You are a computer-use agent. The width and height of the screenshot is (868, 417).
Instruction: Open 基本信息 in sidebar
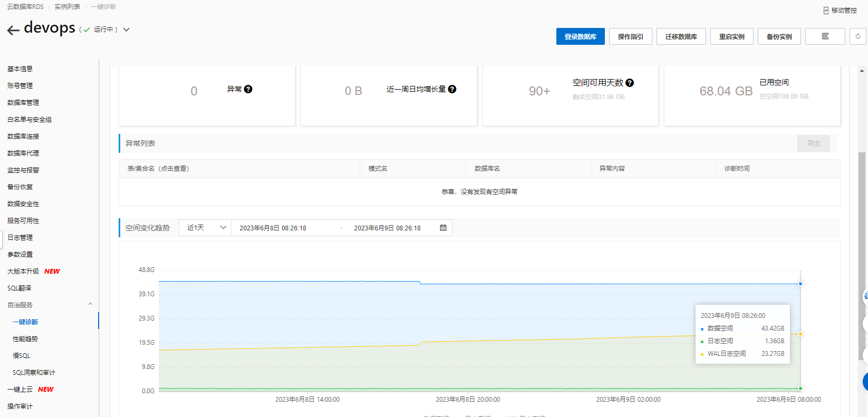tap(20, 69)
